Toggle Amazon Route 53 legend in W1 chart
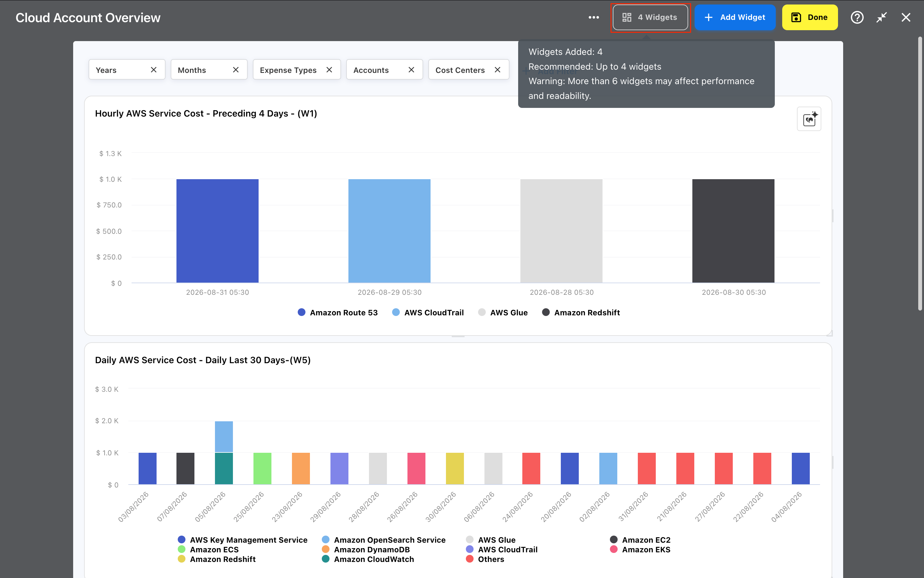The width and height of the screenshot is (924, 578). (338, 312)
